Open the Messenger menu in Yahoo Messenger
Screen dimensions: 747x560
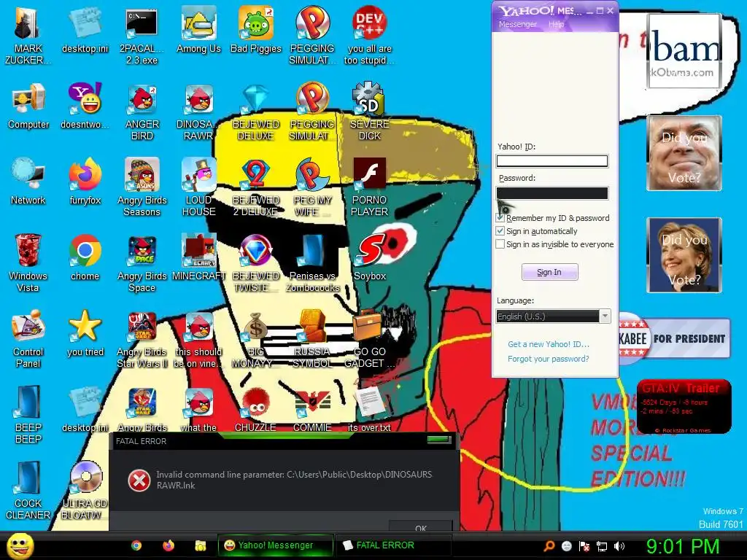point(518,24)
